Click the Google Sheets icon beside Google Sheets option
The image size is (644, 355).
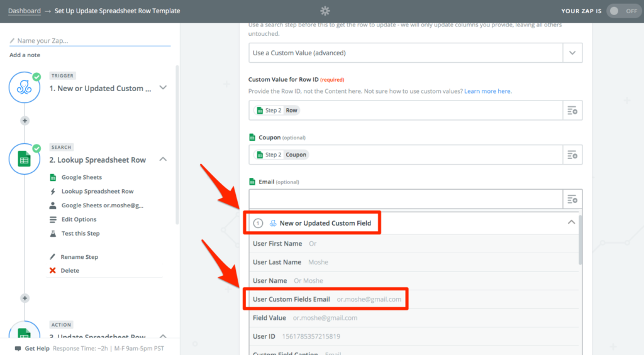click(53, 177)
